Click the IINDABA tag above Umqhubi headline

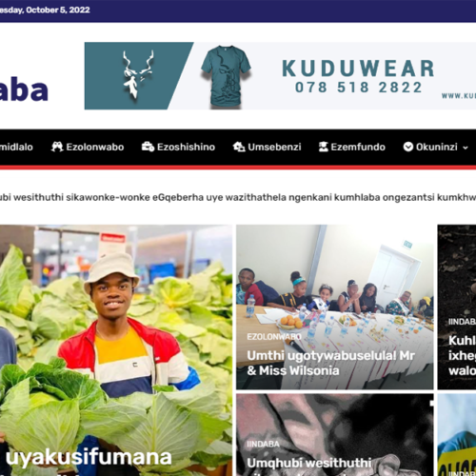(263, 444)
